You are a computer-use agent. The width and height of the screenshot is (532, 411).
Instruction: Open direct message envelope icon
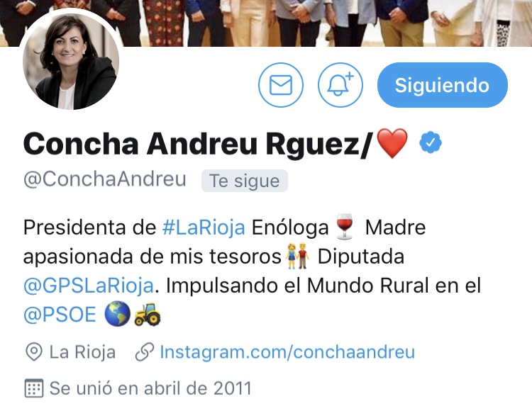[281, 85]
